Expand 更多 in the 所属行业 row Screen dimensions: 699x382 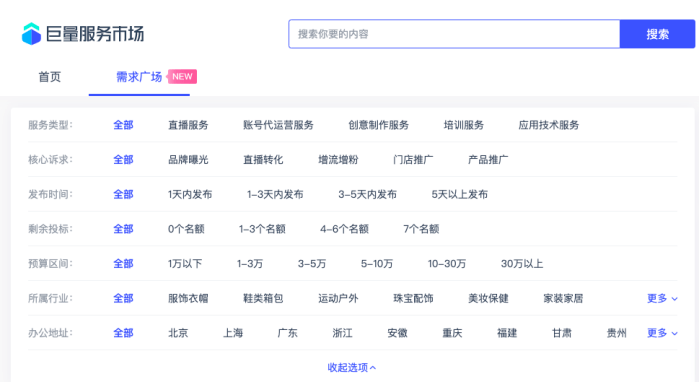pyautogui.click(x=662, y=298)
